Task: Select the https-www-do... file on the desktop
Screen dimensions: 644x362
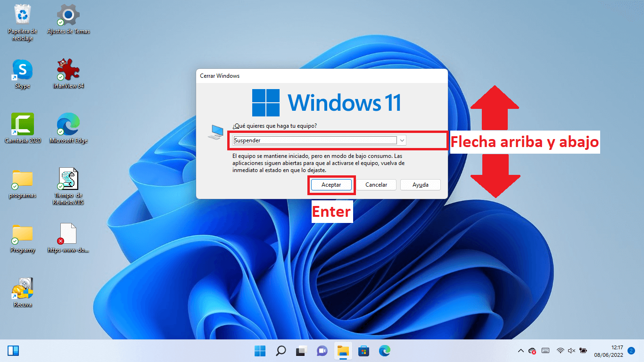Action: 68,238
